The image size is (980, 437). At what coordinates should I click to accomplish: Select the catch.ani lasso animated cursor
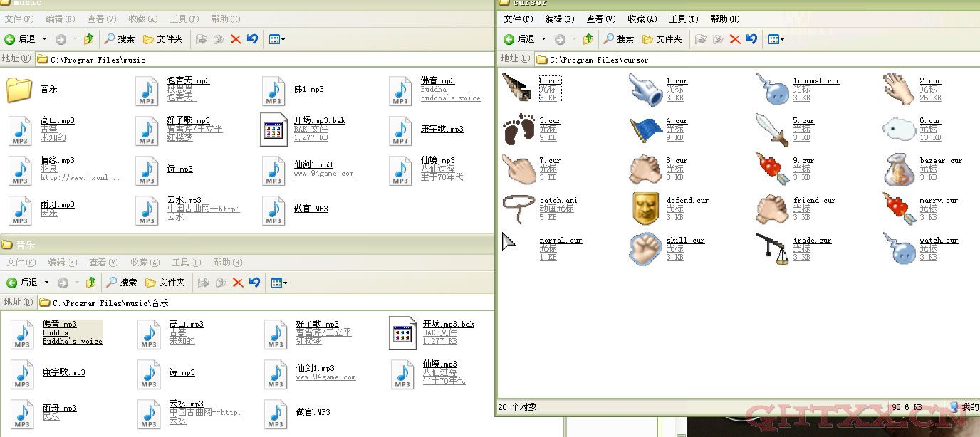tap(518, 209)
